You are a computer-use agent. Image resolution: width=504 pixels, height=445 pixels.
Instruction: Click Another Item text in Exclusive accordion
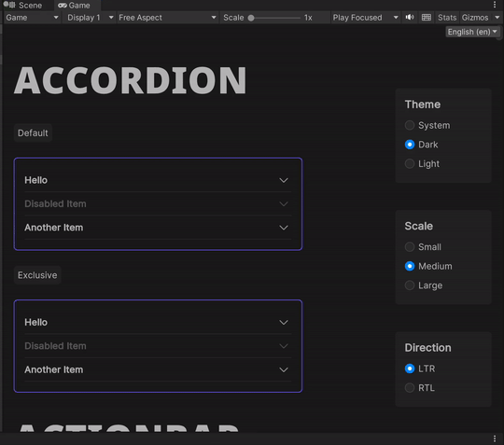(54, 369)
